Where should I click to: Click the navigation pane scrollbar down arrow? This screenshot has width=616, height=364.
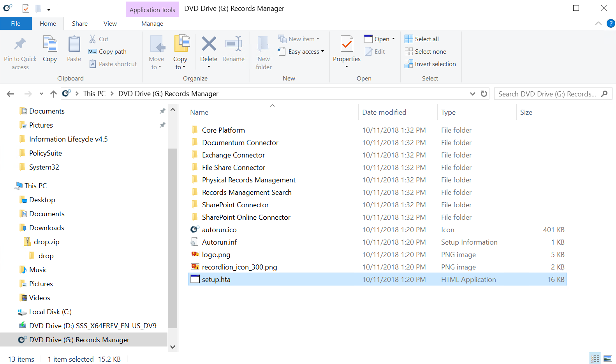click(172, 347)
